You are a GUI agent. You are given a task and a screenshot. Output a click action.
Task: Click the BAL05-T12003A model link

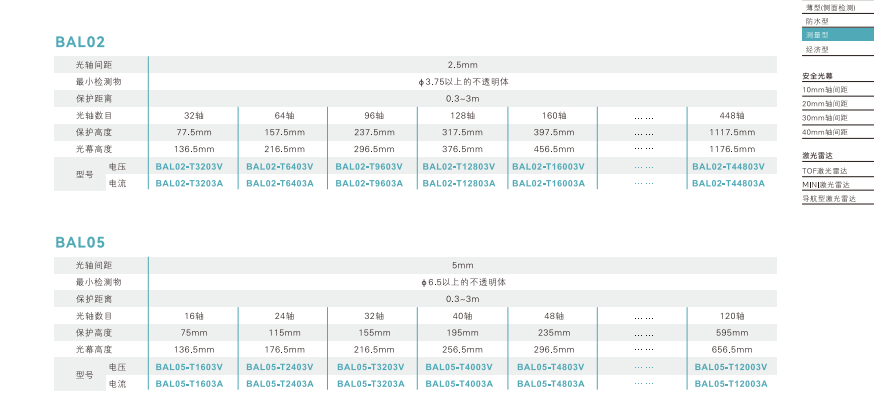730,384
